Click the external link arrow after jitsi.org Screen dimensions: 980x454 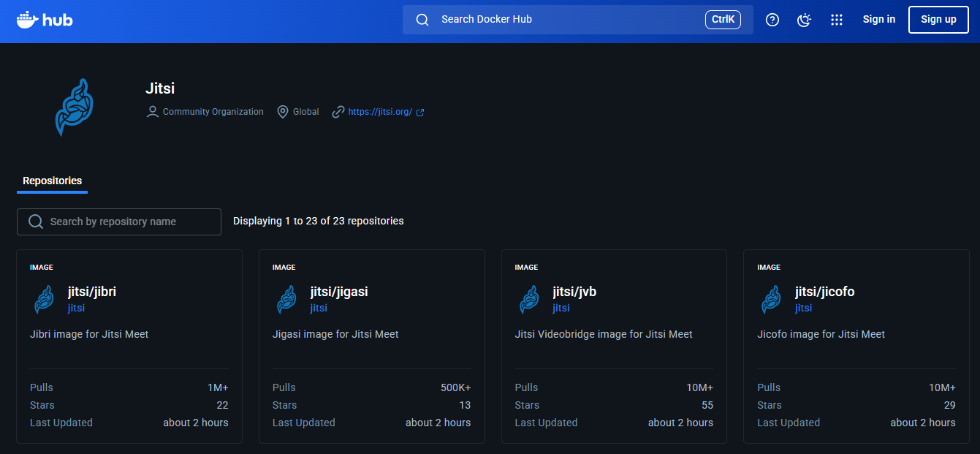(x=420, y=113)
